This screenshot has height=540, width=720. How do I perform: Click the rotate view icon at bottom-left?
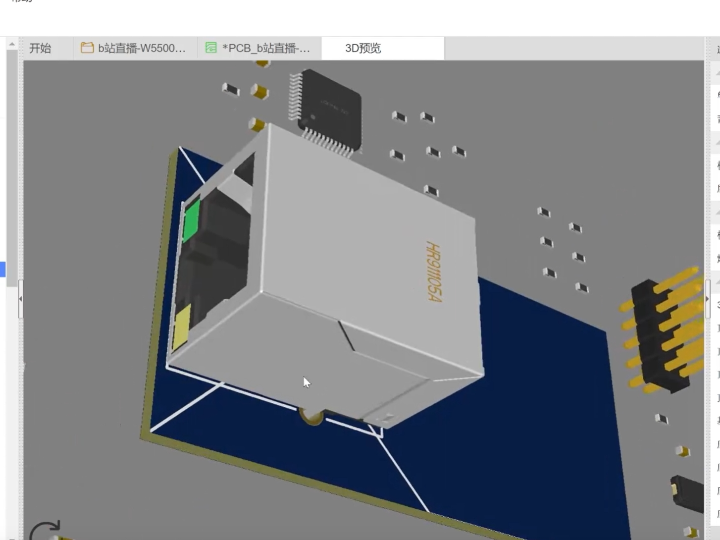pyautogui.click(x=45, y=530)
